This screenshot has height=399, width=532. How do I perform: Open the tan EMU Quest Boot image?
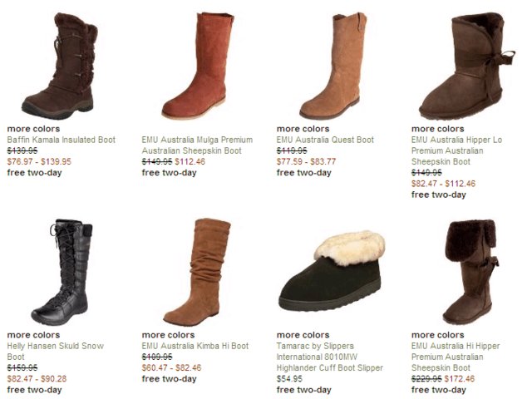[x=332, y=66]
